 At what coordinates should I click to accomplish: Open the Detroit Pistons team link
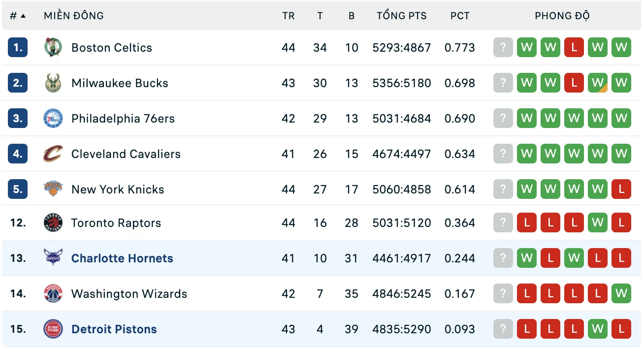coord(114,329)
